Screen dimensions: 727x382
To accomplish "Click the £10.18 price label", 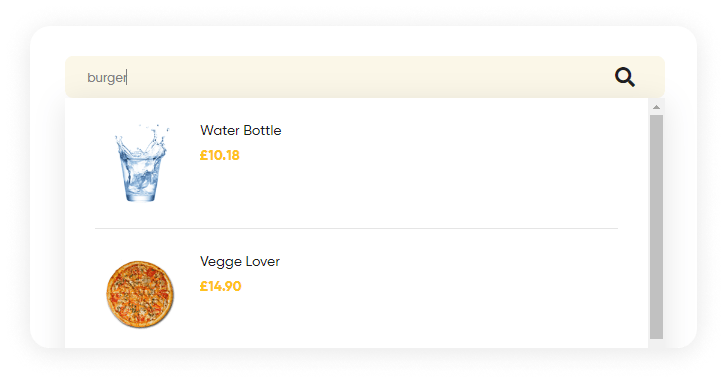I will (219, 155).
